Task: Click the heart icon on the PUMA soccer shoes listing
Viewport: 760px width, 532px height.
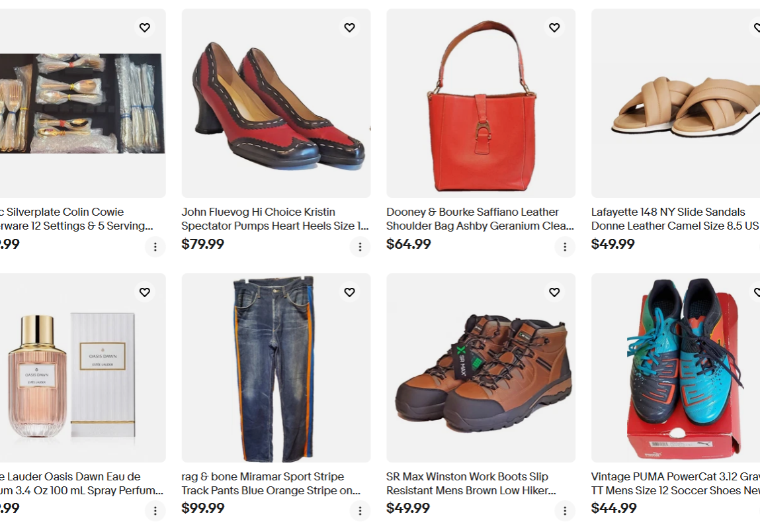Action: pyautogui.click(x=756, y=292)
